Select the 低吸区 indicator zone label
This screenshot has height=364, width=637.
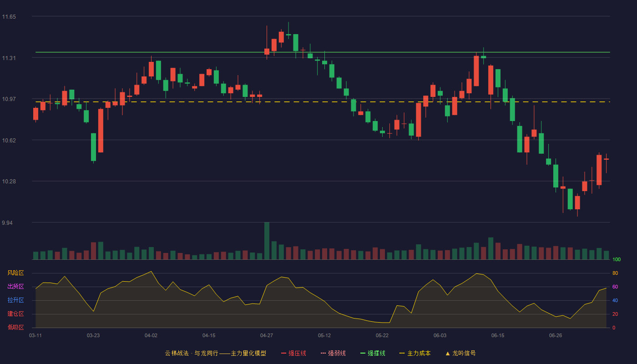15,327
